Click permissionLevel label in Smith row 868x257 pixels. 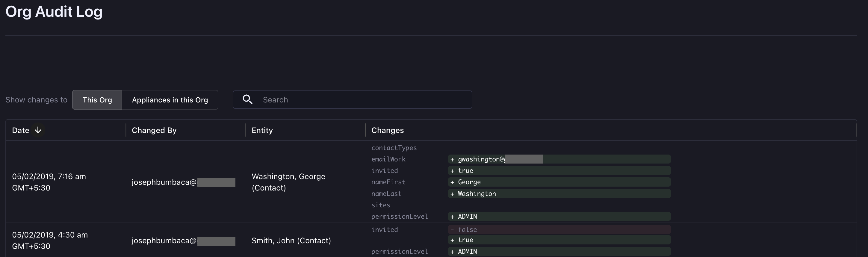tap(400, 251)
